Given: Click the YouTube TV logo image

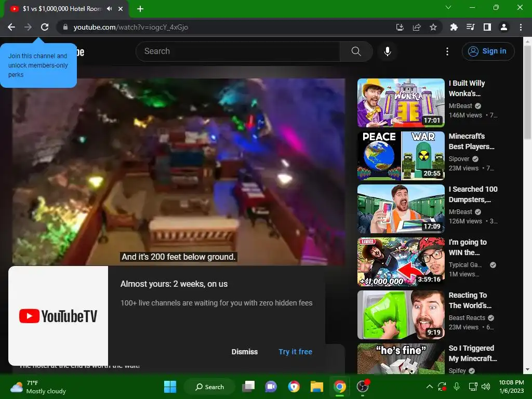Looking at the screenshot, I should (58, 316).
